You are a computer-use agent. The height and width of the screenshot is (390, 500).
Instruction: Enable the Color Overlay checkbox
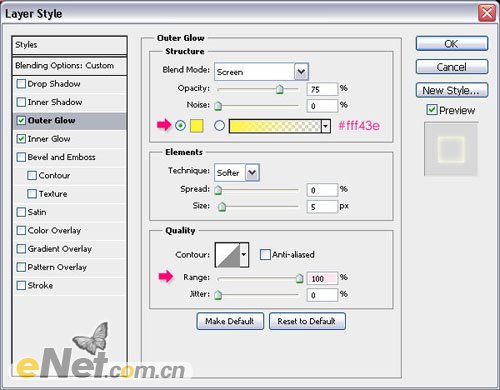pyautogui.click(x=21, y=230)
